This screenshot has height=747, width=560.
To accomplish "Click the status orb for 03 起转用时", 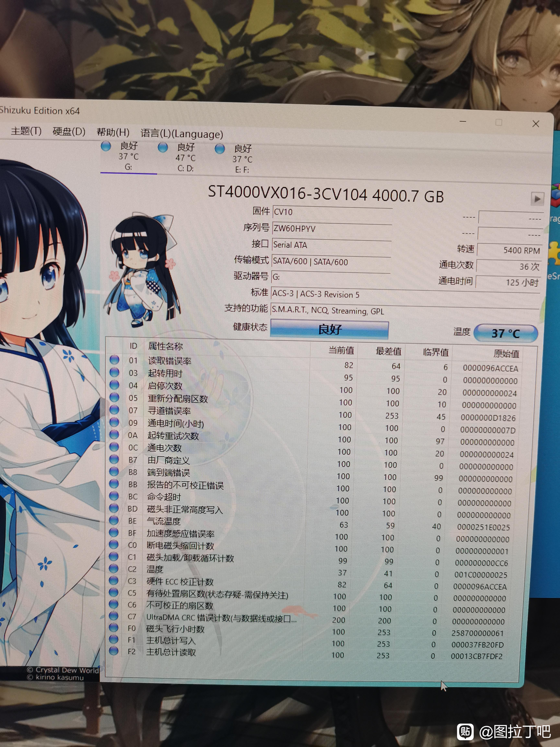I will [114, 373].
